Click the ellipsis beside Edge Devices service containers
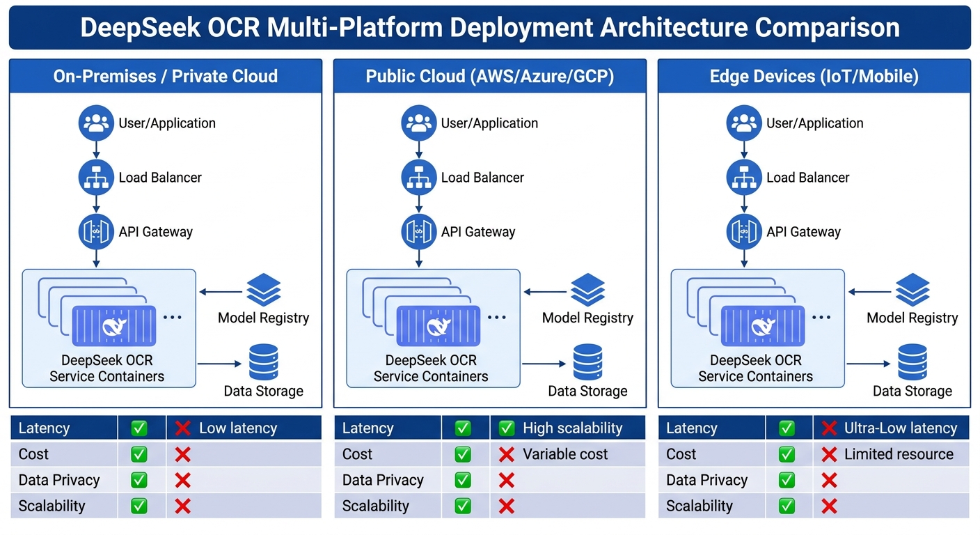Image resolution: width=980 pixels, height=535 pixels. point(821,318)
